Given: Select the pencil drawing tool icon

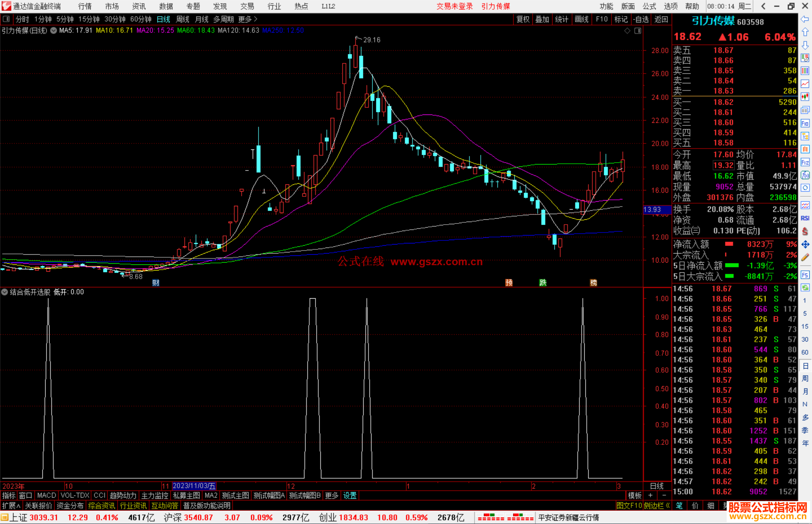Looking at the screenshot, I should click(x=805, y=258).
